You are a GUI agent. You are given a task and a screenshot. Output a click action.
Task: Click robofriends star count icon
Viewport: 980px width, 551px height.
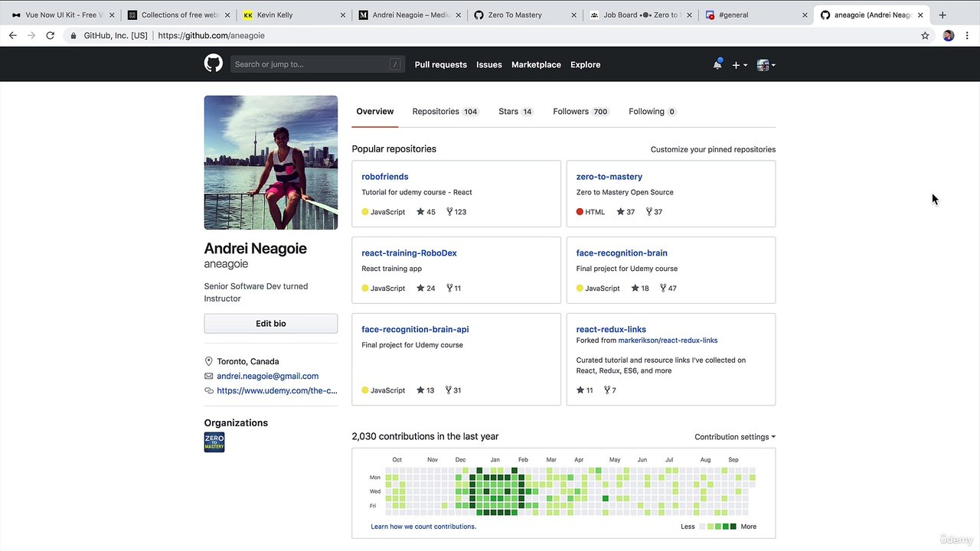tap(420, 212)
